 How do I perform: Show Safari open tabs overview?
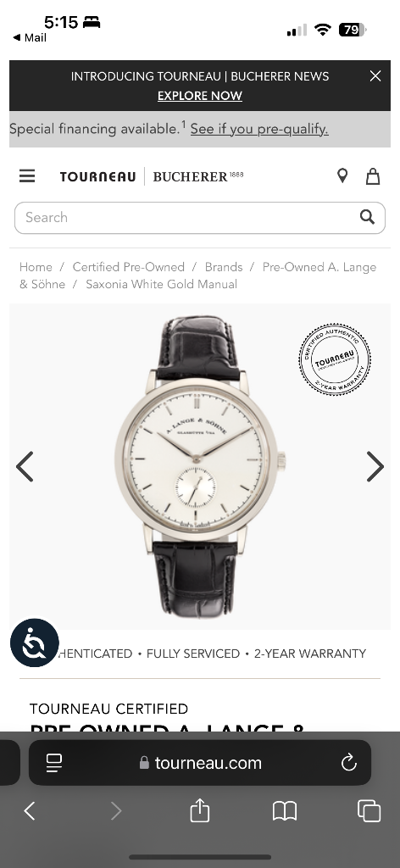click(369, 811)
